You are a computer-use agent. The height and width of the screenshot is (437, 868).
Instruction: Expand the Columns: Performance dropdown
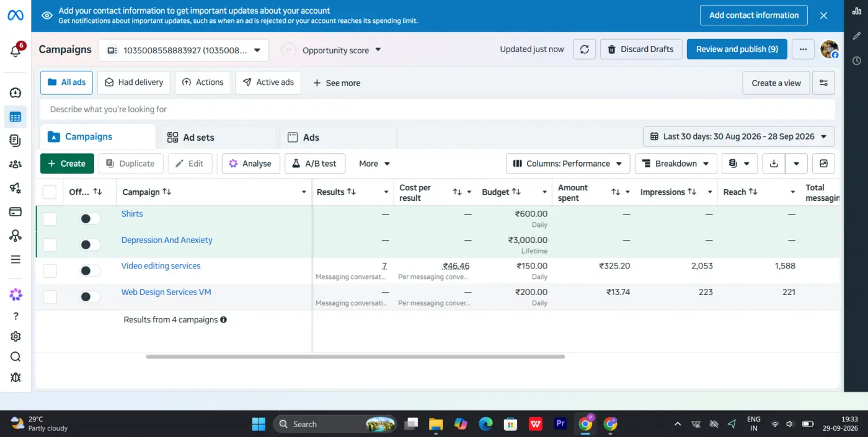point(568,164)
